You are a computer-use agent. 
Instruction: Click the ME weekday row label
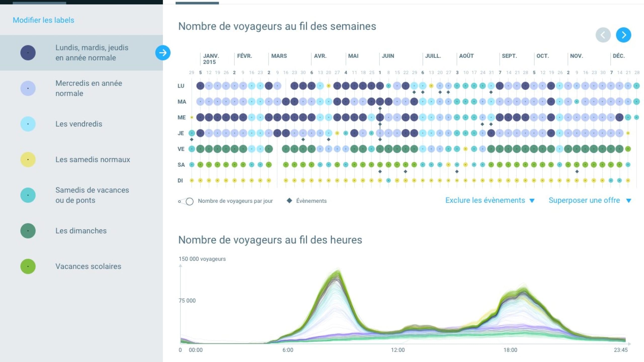[182, 117]
